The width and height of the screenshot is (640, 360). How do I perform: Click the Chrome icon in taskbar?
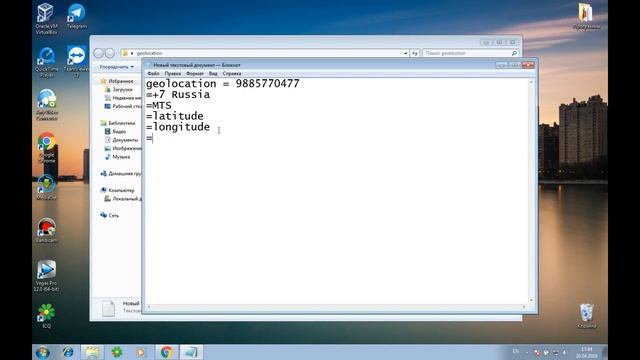coord(166,352)
